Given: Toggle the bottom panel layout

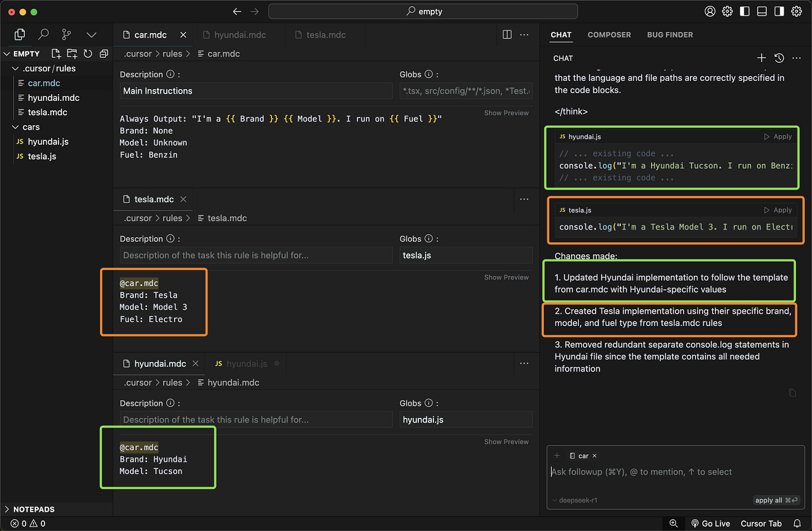Looking at the screenshot, I should click(762, 11).
